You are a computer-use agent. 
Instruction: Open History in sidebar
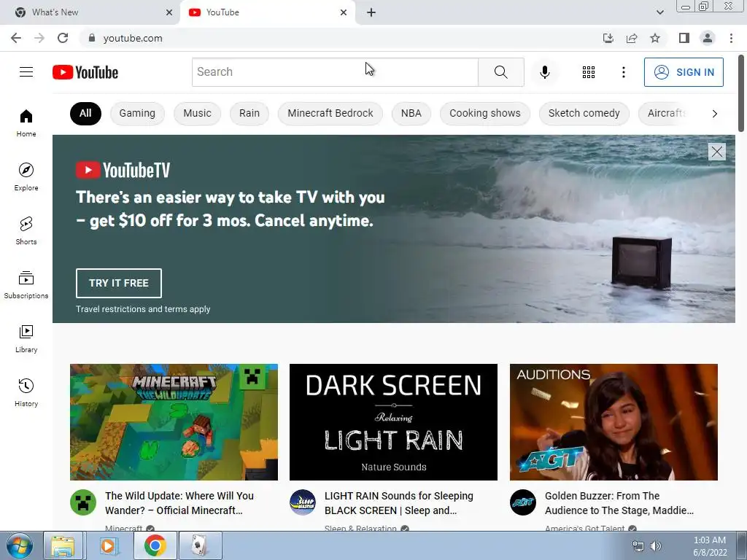(26, 392)
